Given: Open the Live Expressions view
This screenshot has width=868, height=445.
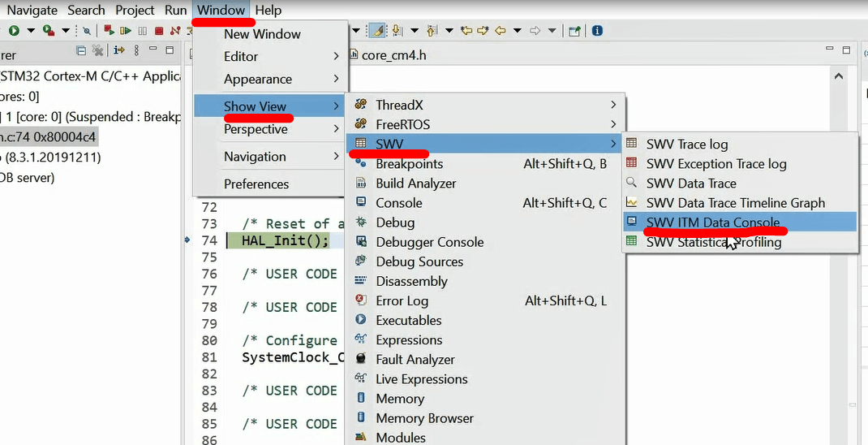Looking at the screenshot, I should point(485,379).
